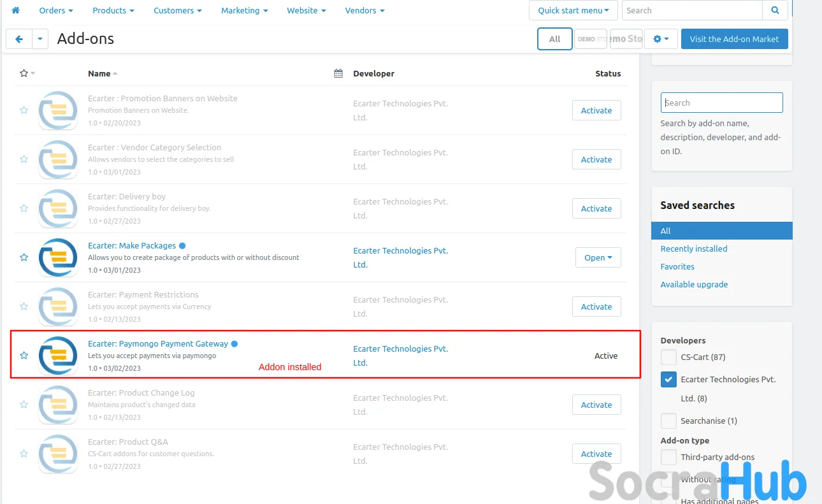Click the Active status of Paymongo add-on

(x=606, y=356)
